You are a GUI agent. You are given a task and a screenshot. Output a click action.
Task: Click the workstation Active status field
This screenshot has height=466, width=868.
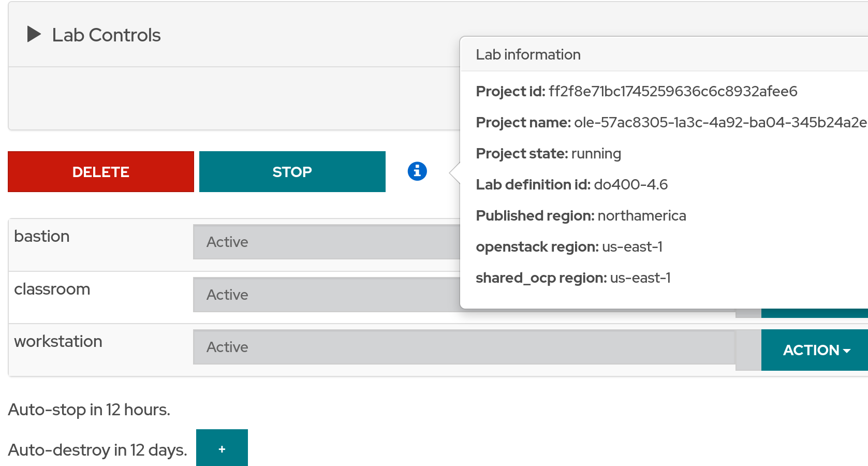(x=464, y=347)
